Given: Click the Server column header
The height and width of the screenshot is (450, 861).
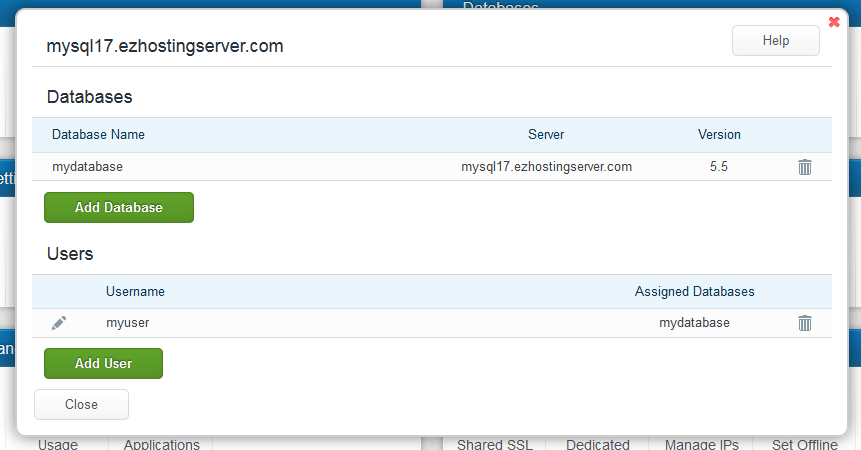Looking at the screenshot, I should coord(546,134).
